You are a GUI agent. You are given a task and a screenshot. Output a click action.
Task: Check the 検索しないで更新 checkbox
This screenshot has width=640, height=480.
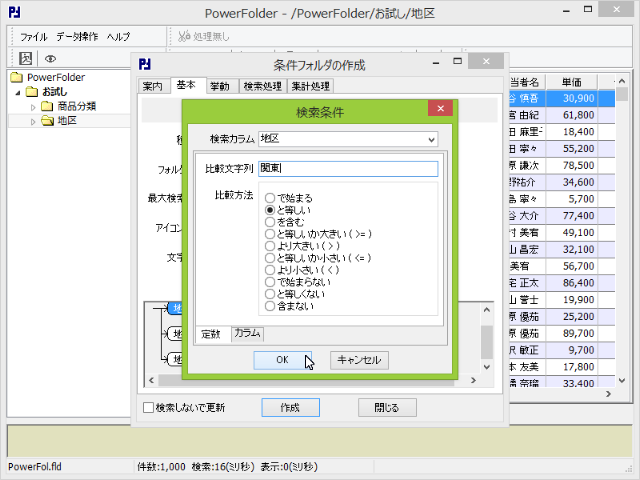pyautogui.click(x=149, y=407)
